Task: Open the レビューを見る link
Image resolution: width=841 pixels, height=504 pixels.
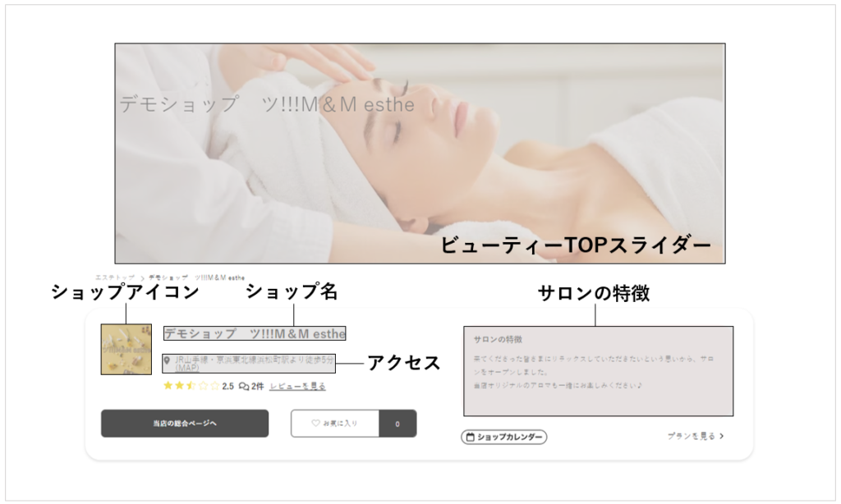Action: (297, 386)
